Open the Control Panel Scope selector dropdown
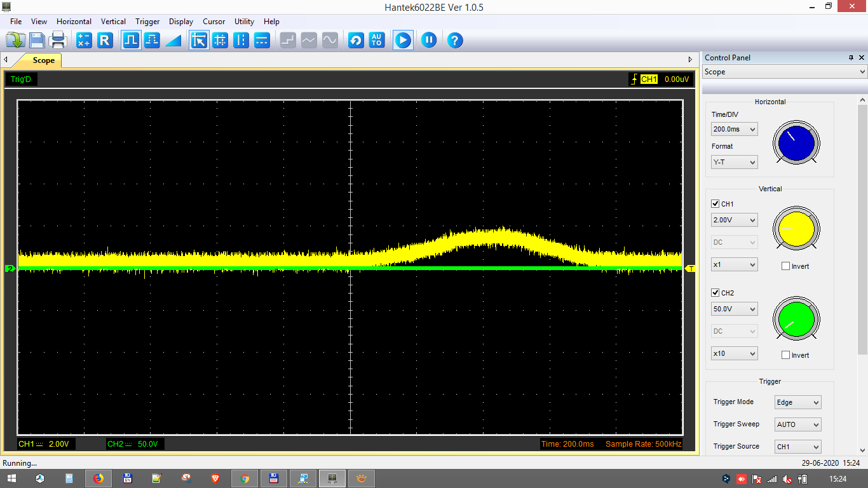This screenshot has height=488, width=868. 785,72
